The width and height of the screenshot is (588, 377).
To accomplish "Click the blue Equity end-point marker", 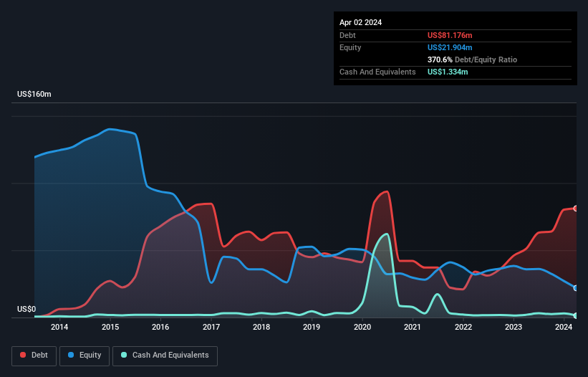I will pos(576,288).
